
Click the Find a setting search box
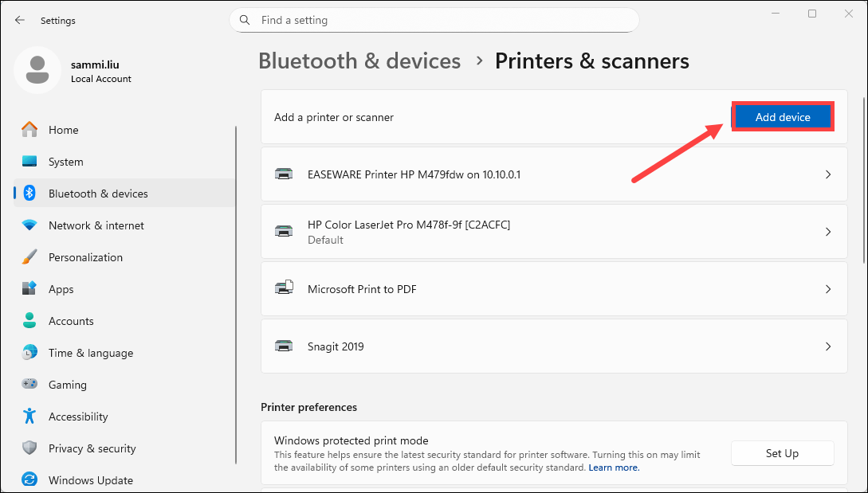pyautogui.click(x=434, y=20)
